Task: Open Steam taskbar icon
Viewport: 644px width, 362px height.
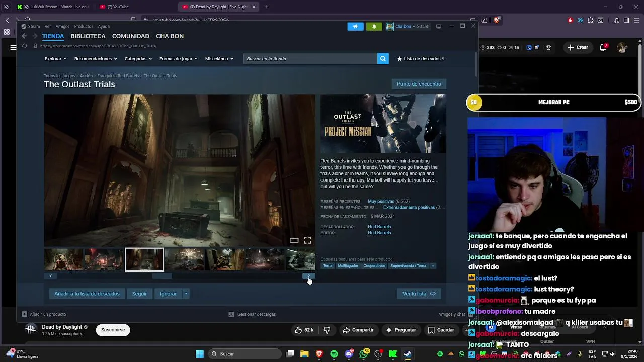Action: click(408, 354)
